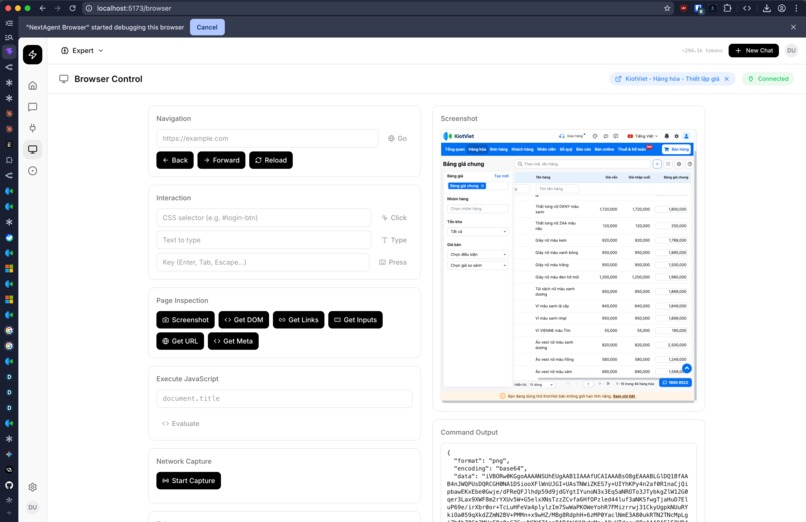
Task: Click the KiotViet screenshot preview image
Action: click(x=569, y=266)
